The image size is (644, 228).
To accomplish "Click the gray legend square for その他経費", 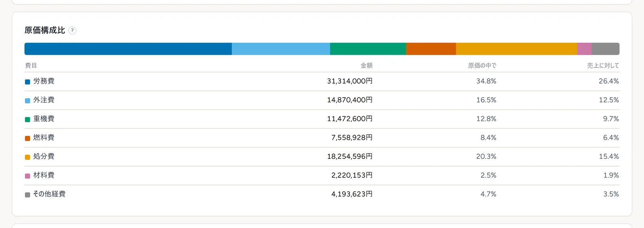I will tap(27, 195).
